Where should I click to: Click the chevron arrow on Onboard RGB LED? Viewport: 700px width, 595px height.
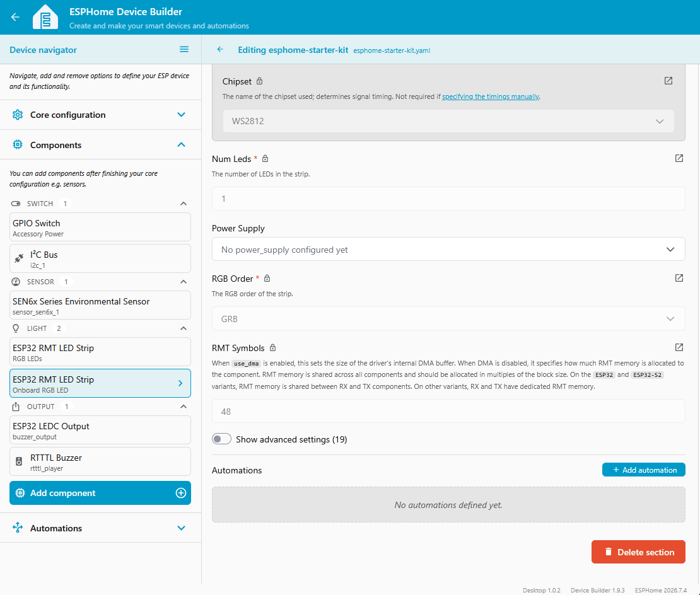180,383
